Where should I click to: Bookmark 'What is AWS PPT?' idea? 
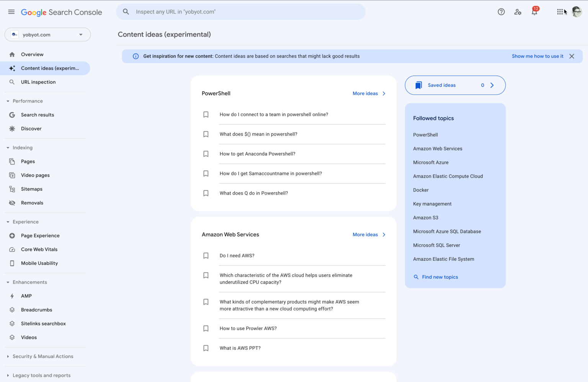click(206, 348)
